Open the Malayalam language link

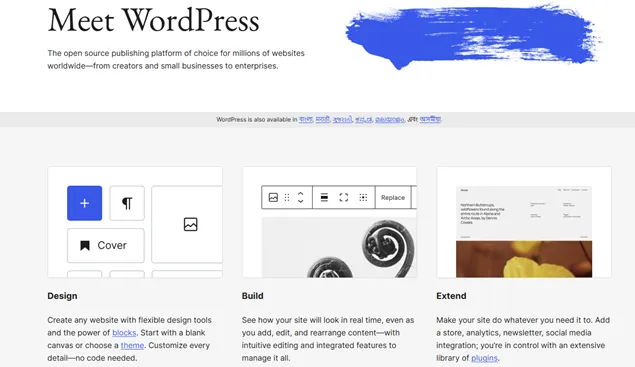[390, 119]
